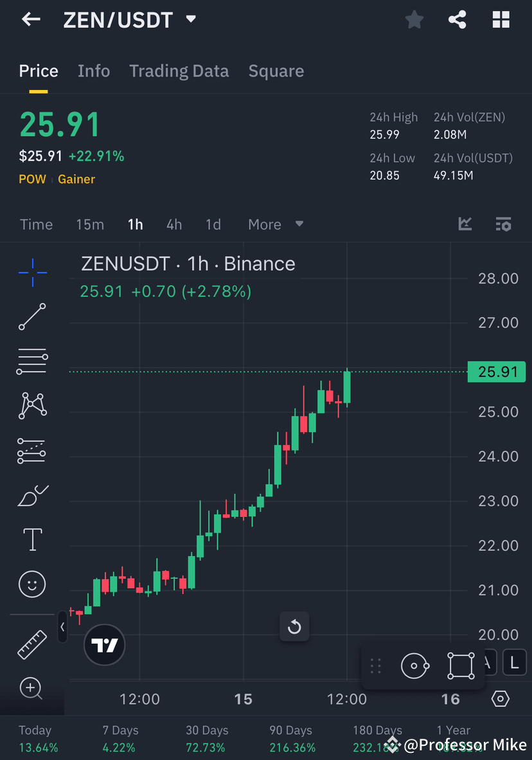
Task: Tap the chart refresh button
Action: (x=294, y=626)
